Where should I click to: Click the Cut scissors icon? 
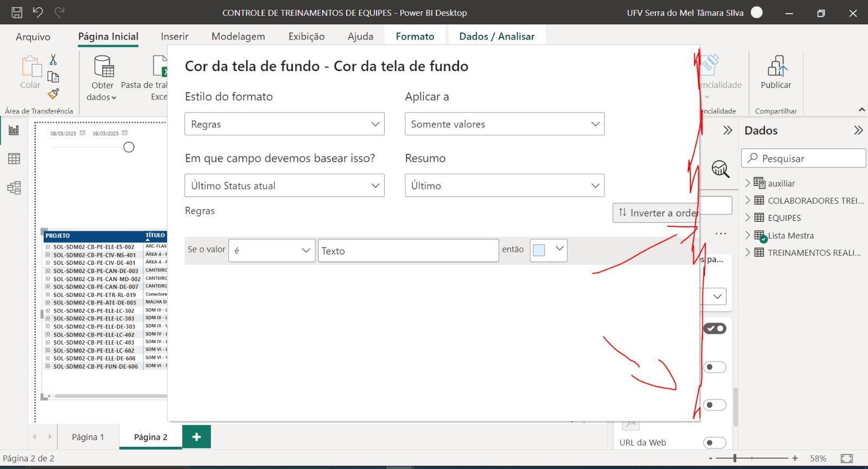[x=53, y=60]
